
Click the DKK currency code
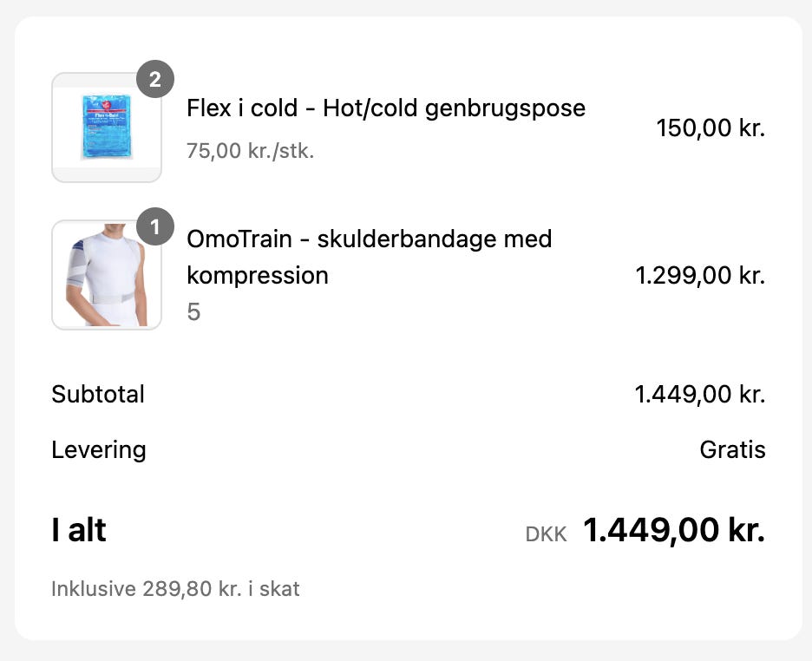coord(546,534)
